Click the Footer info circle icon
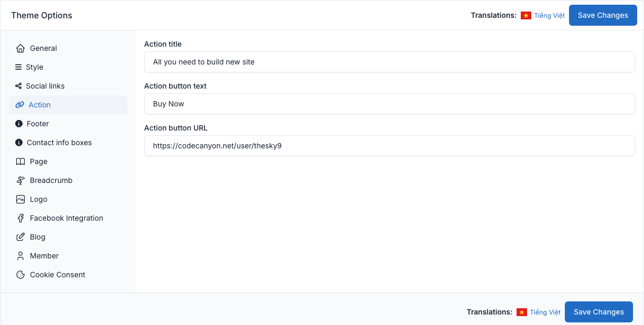This screenshot has width=644, height=325. tap(19, 124)
